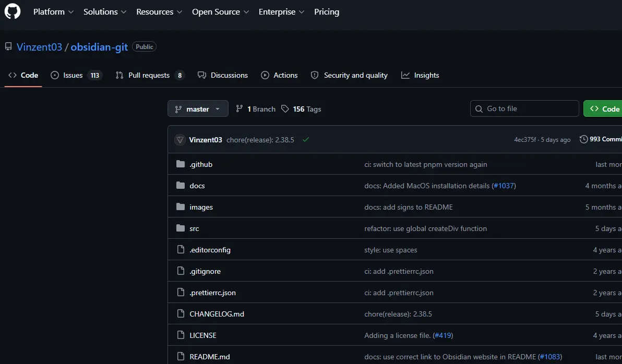
Task: Open the Pull requests tab
Action: pos(150,75)
